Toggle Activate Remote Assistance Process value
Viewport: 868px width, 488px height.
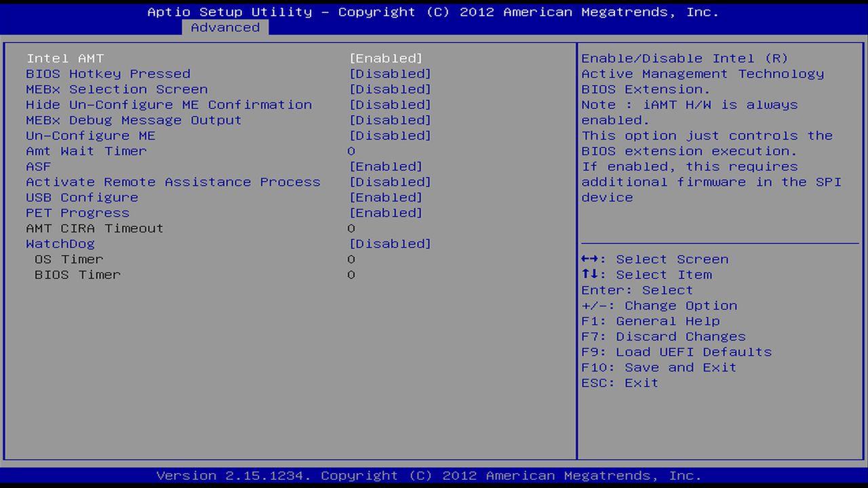pos(390,182)
